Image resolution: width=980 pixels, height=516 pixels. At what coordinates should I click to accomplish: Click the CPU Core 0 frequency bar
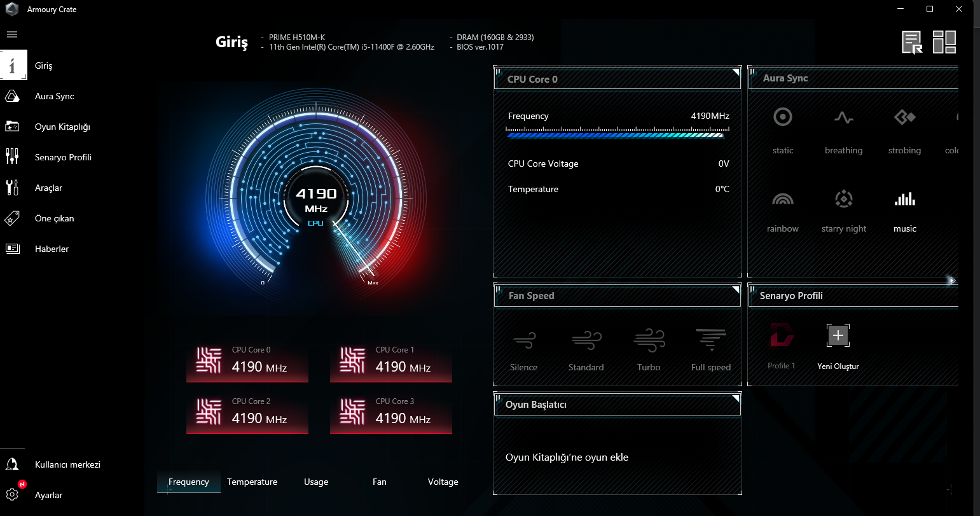pos(615,134)
